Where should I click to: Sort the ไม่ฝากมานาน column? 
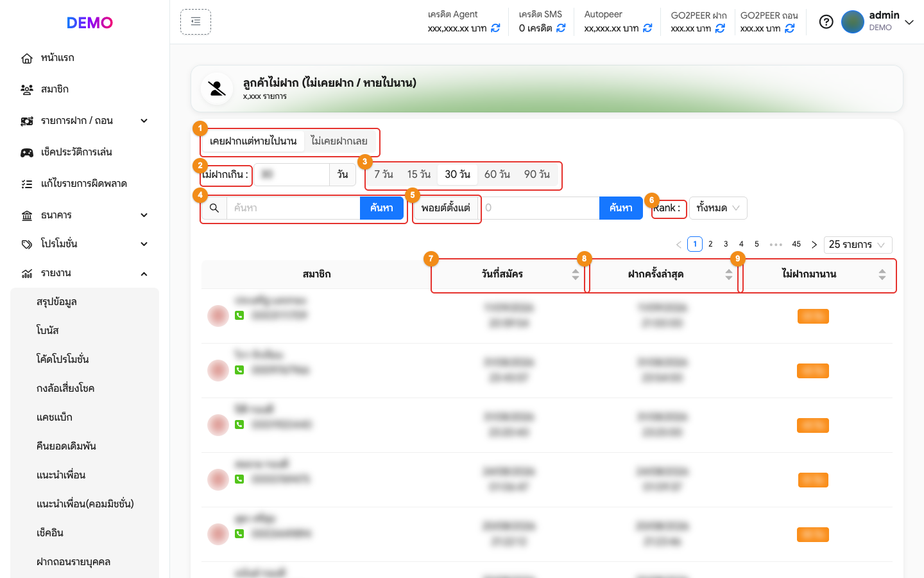pyautogui.click(x=882, y=275)
